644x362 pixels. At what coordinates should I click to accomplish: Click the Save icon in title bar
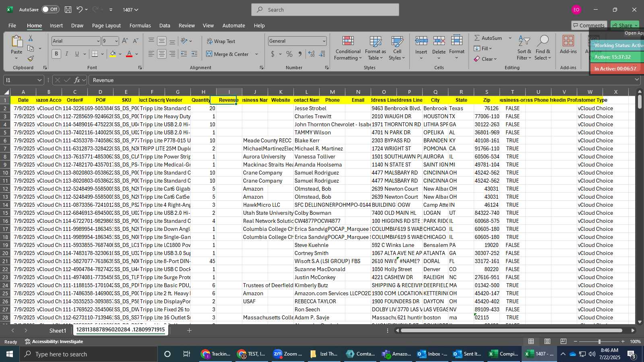pyautogui.click(x=68, y=10)
